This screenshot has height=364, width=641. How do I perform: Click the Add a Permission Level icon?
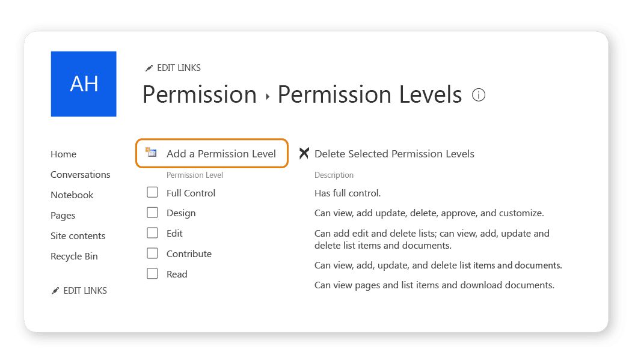click(152, 153)
